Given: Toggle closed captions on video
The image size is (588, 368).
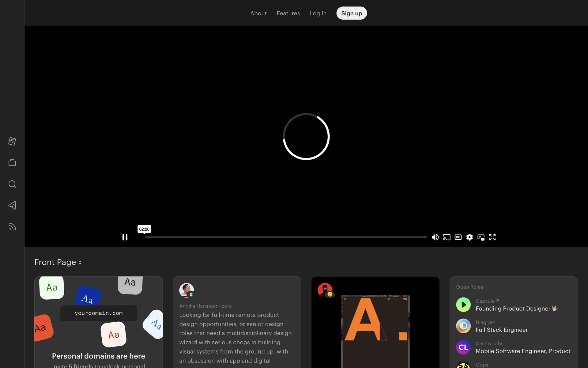Looking at the screenshot, I should pos(458,237).
